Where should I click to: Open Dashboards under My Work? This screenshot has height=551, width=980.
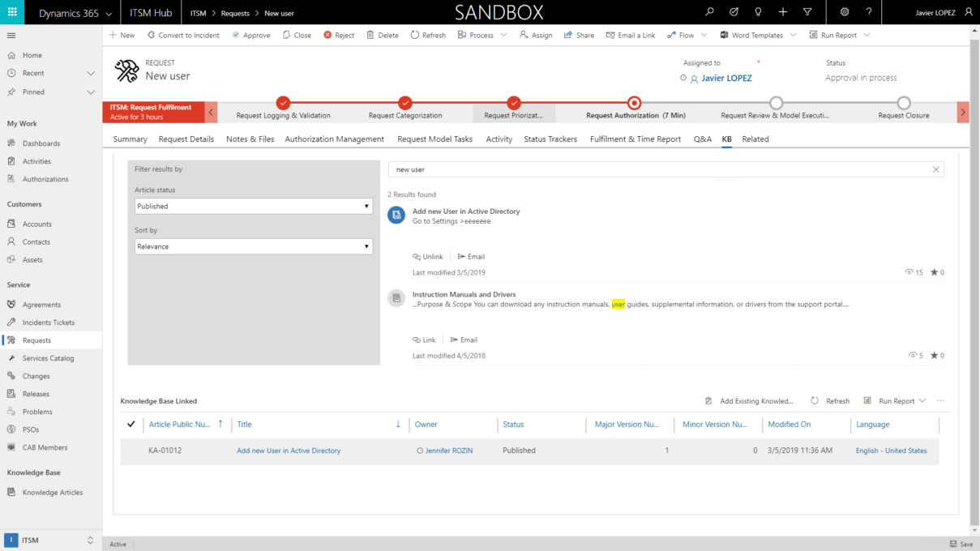coord(41,143)
